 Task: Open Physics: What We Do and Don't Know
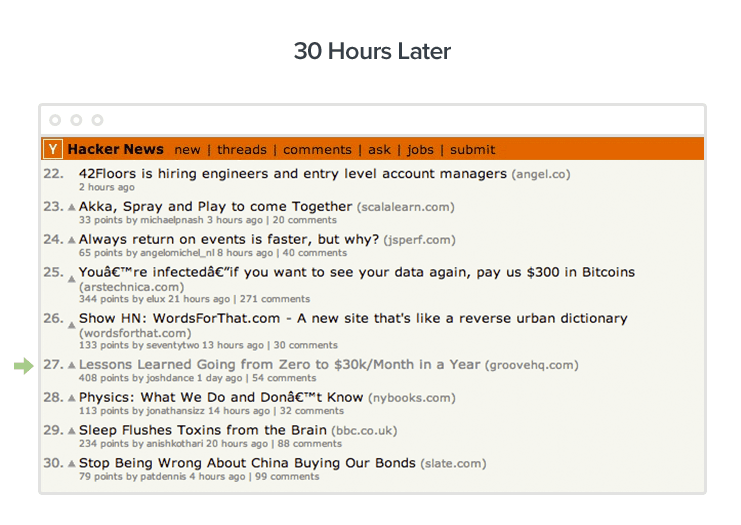coord(221,397)
